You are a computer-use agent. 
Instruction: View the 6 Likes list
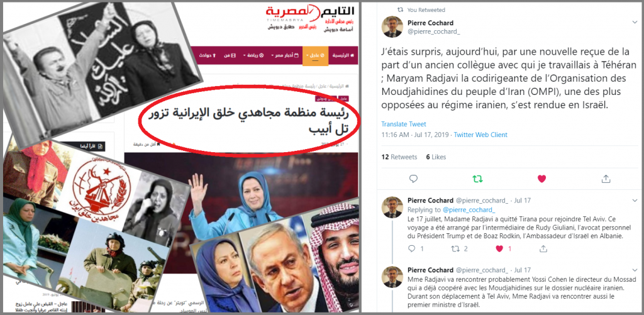436,157
